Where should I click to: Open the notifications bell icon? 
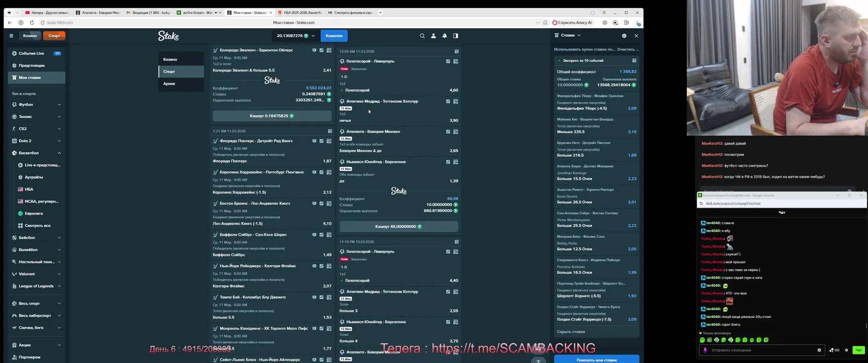pos(445,36)
